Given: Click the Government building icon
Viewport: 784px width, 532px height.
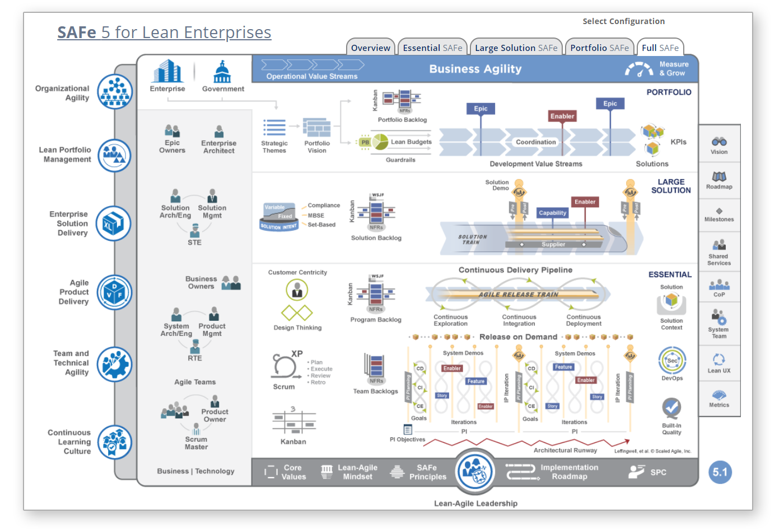Looking at the screenshot, I should (222, 71).
